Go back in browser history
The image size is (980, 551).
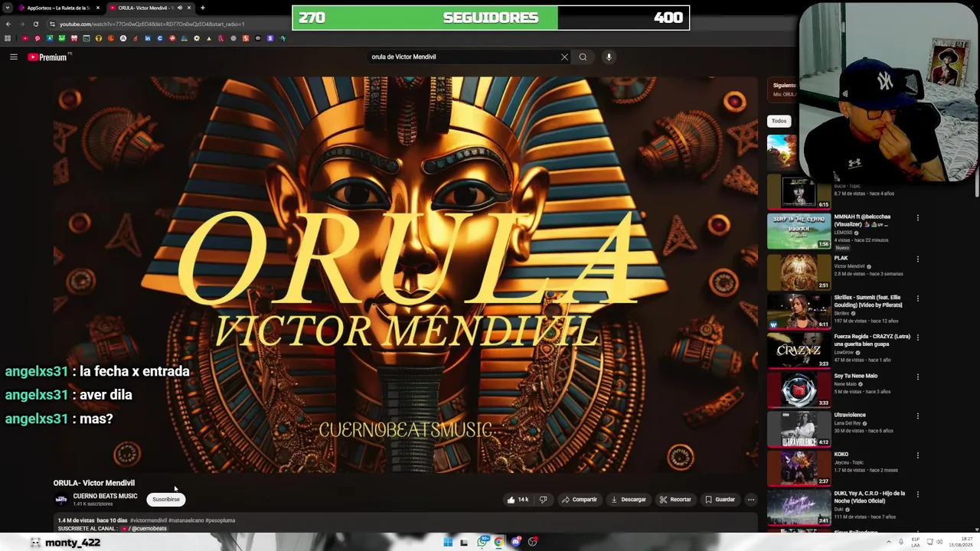8,24
